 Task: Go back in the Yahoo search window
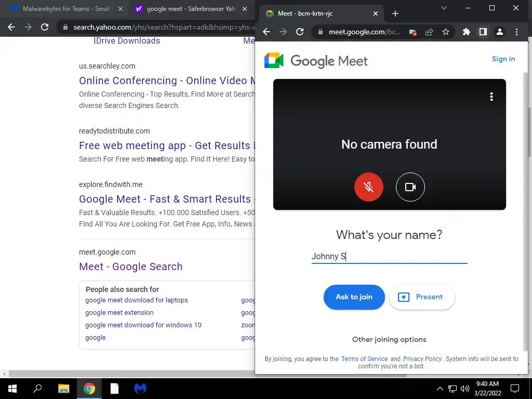pyautogui.click(x=11, y=27)
